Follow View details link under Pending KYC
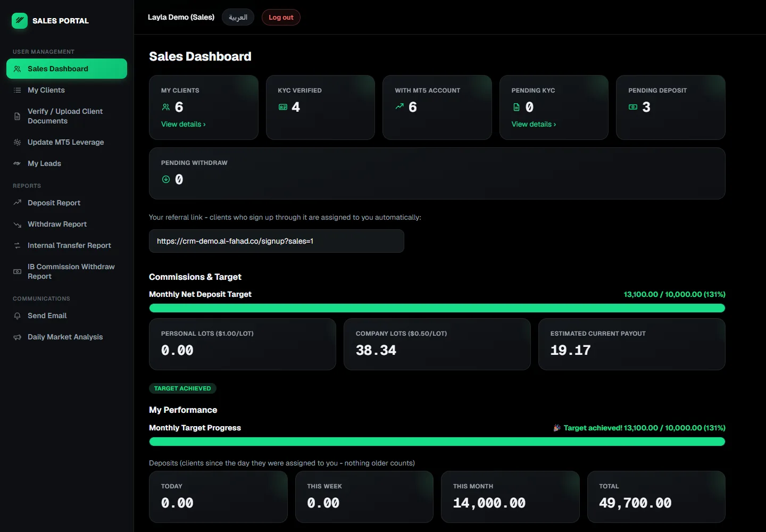This screenshot has width=766, height=532. pos(534,124)
